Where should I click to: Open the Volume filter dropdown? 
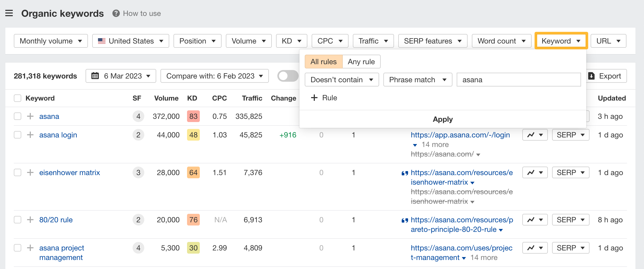pos(249,41)
